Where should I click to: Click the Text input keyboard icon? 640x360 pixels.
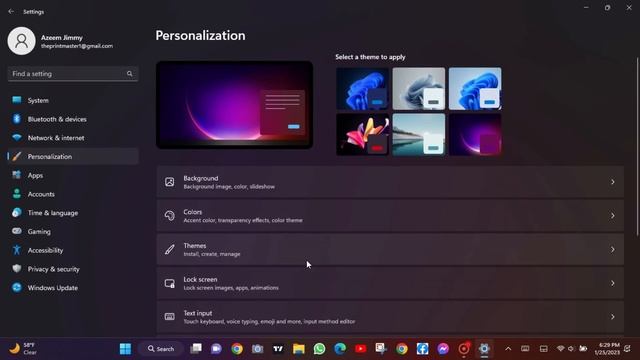point(169,317)
